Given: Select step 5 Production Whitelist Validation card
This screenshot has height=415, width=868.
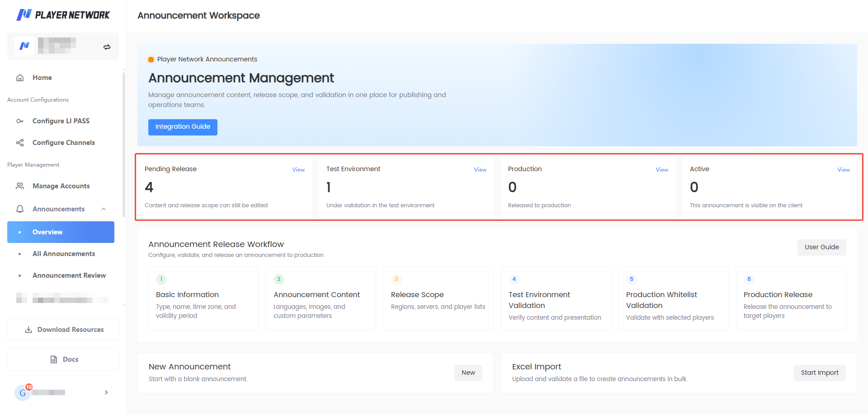Looking at the screenshot, I should pyautogui.click(x=674, y=298).
